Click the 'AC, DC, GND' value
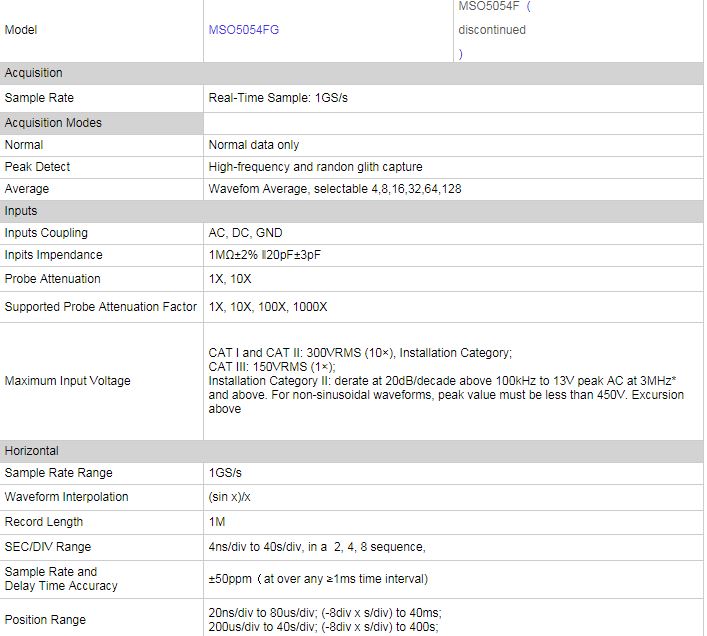Viewport: 707px width, 636px height. [245, 233]
